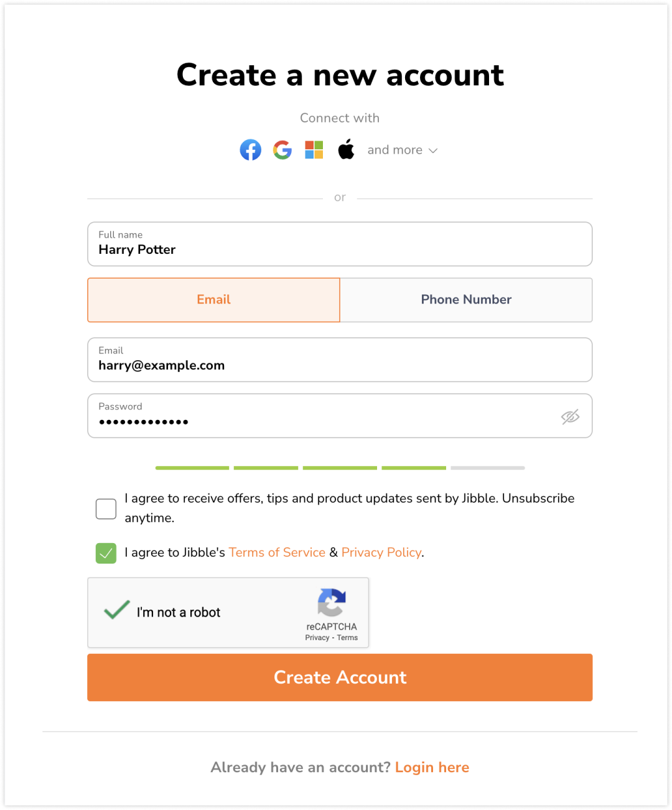Expand the "and more" connection options
The image size is (672, 810).
coord(402,150)
